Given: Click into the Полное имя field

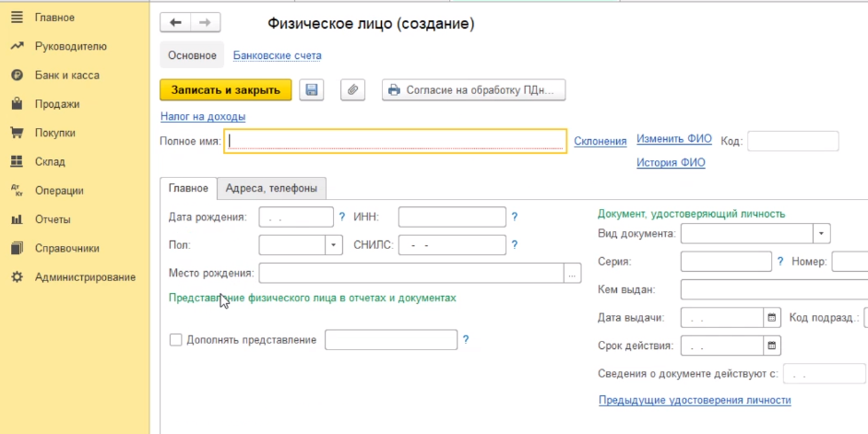Looking at the screenshot, I should (396, 141).
